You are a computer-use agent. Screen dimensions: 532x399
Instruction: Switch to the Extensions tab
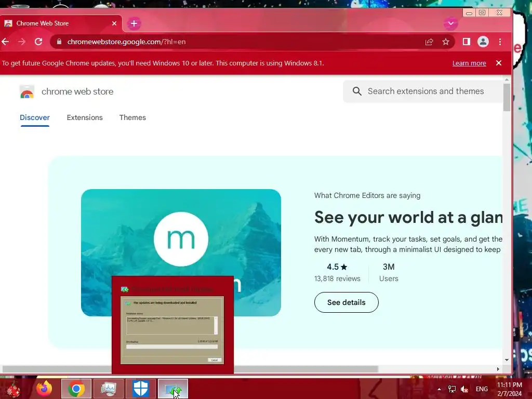point(85,117)
